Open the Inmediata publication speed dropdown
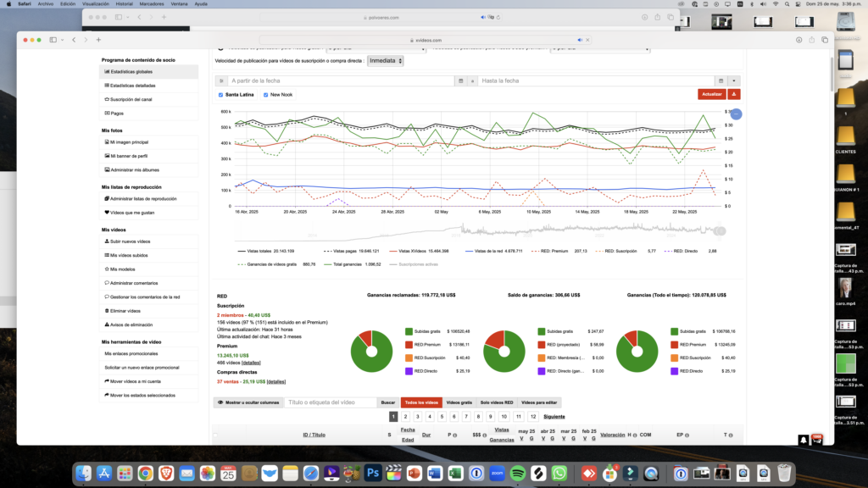The image size is (868, 488). click(386, 61)
